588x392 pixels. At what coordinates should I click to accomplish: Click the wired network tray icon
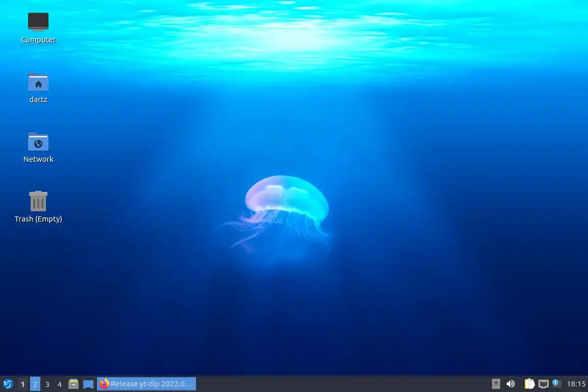(544, 384)
